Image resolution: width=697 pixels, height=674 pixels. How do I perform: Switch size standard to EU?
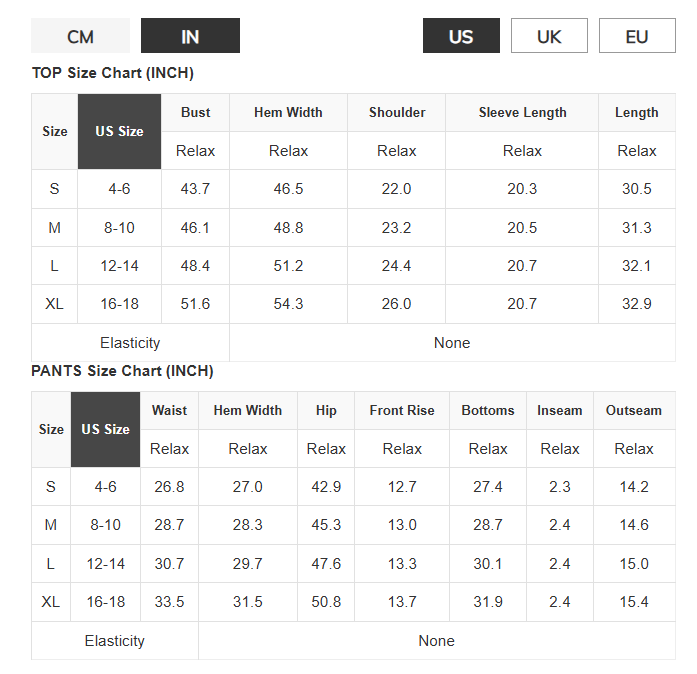[x=637, y=36]
